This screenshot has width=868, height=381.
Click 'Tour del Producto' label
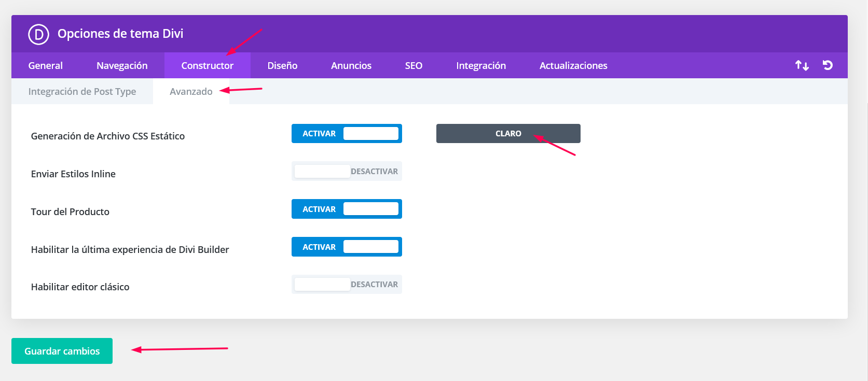tap(70, 211)
